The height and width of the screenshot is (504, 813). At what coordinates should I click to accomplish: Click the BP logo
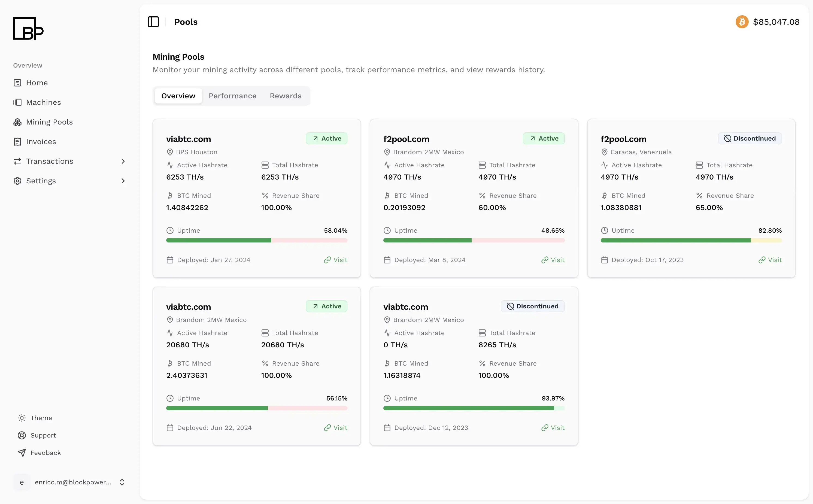[x=28, y=28]
